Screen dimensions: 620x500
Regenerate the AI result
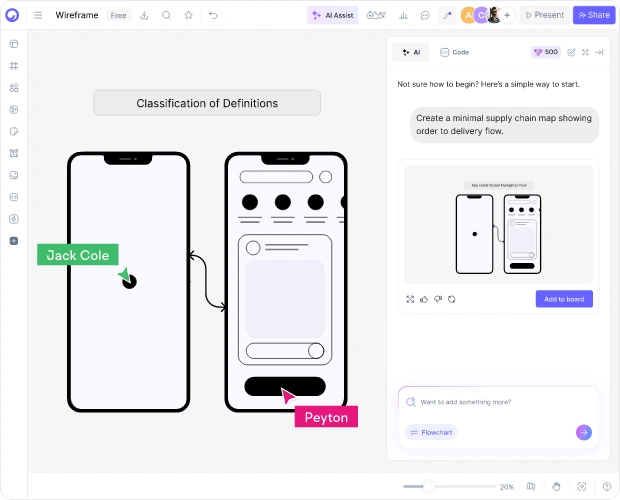coord(452,299)
